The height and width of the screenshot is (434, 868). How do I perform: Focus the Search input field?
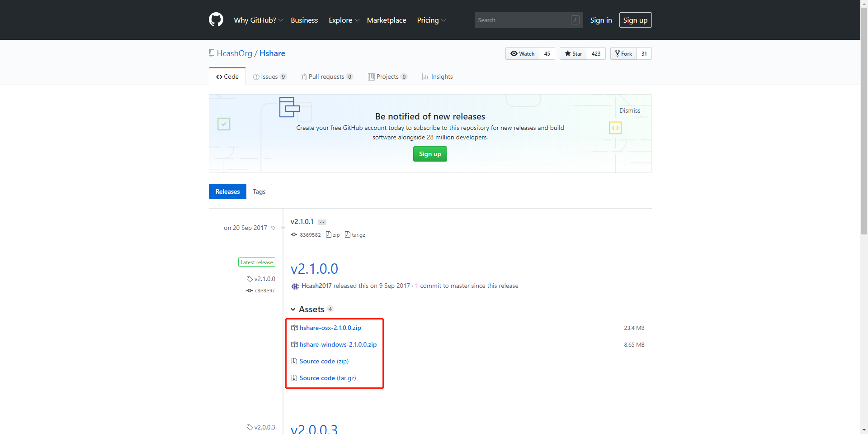(x=528, y=20)
